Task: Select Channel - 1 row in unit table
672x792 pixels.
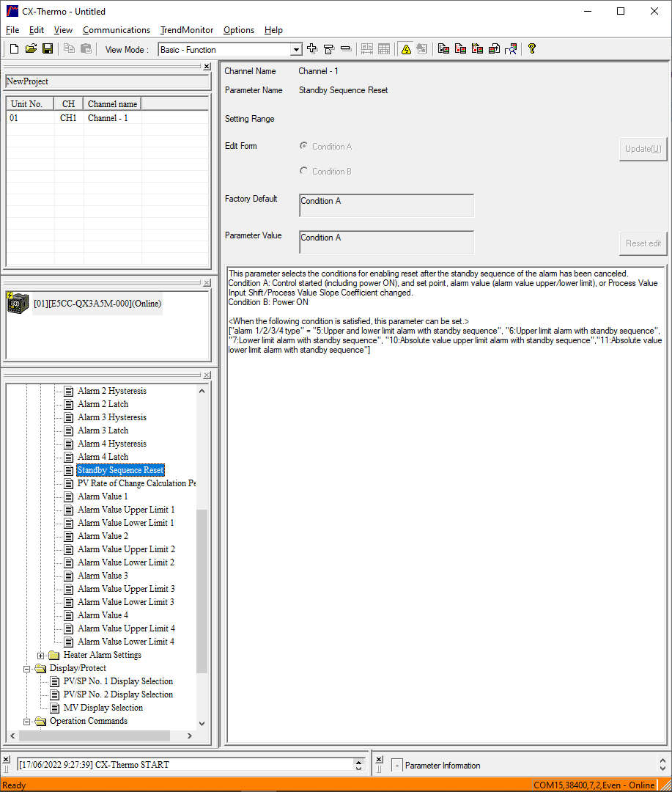Action: click(x=108, y=117)
